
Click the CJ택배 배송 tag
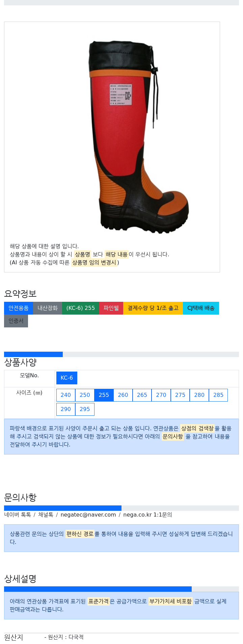click(201, 308)
